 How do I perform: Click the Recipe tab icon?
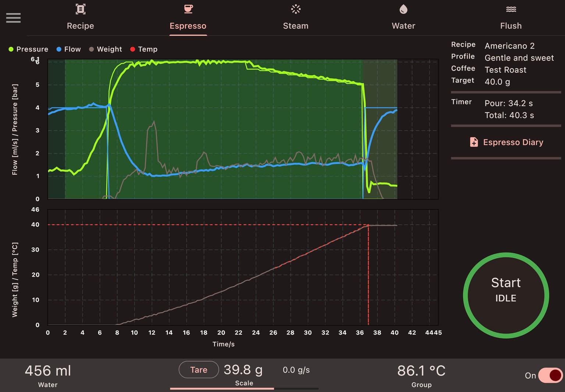(x=80, y=9)
